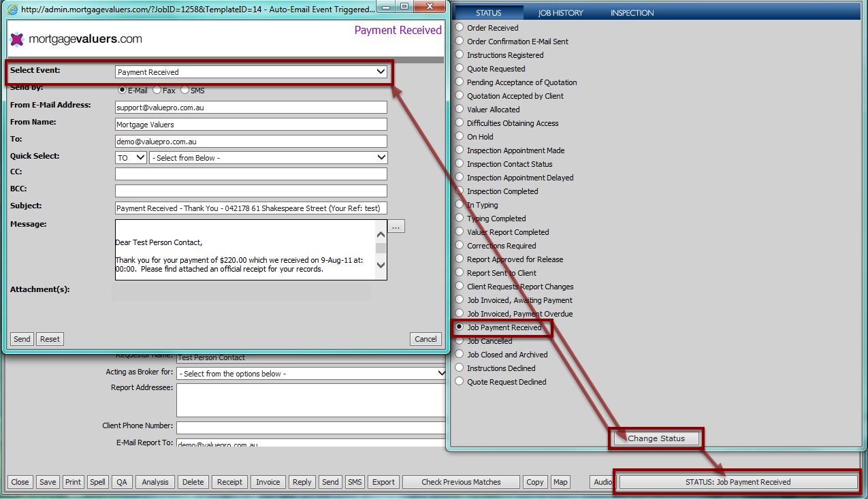868x499 pixels.
Task: Open the Acting as Broker for dropdown
Action: point(311,373)
